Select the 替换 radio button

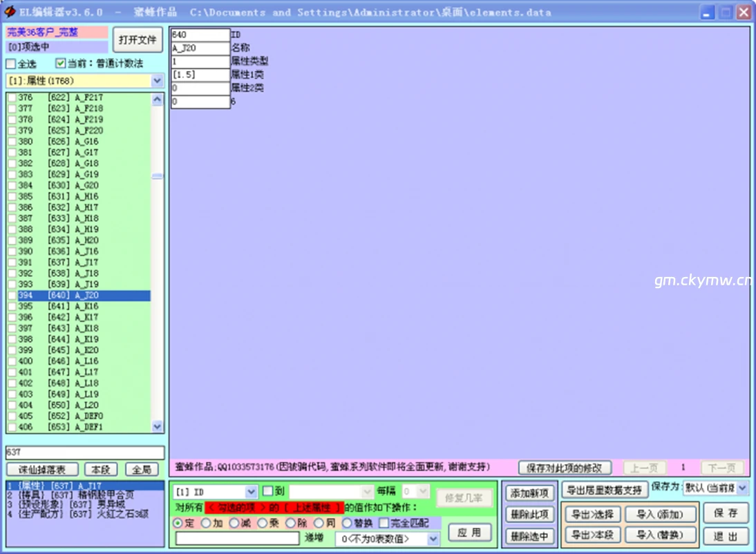pyautogui.click(x=347, y=523)
